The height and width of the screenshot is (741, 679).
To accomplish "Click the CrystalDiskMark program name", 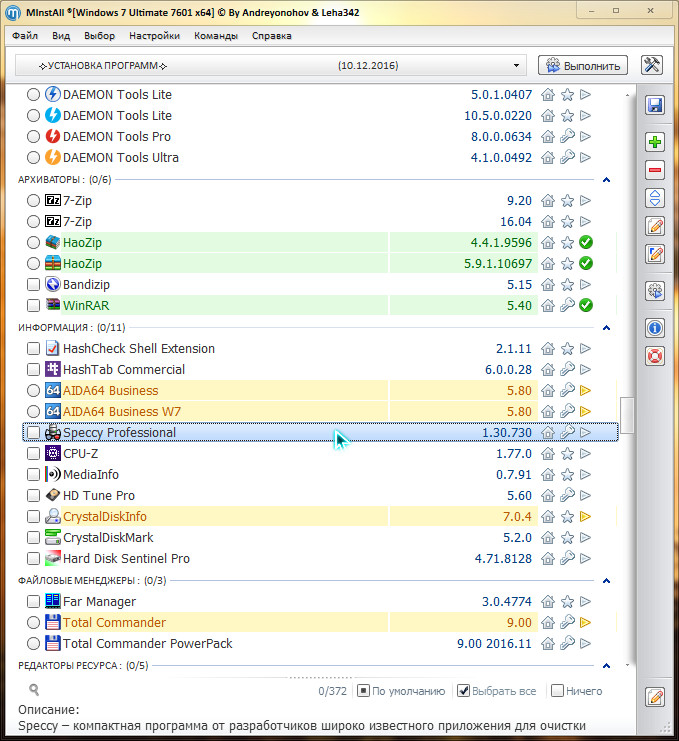I will (x=108, y=538).
